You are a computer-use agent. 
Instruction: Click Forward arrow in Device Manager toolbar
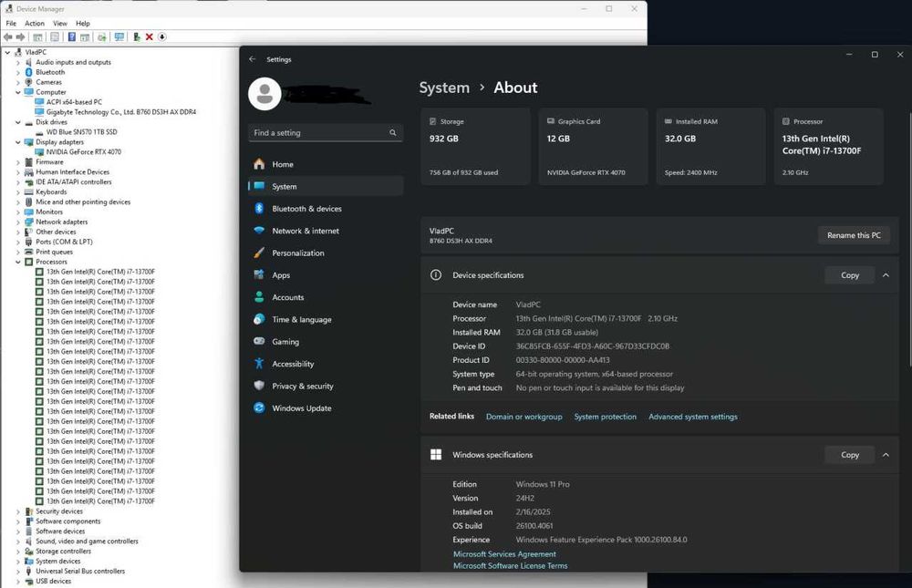pos(20,36)
